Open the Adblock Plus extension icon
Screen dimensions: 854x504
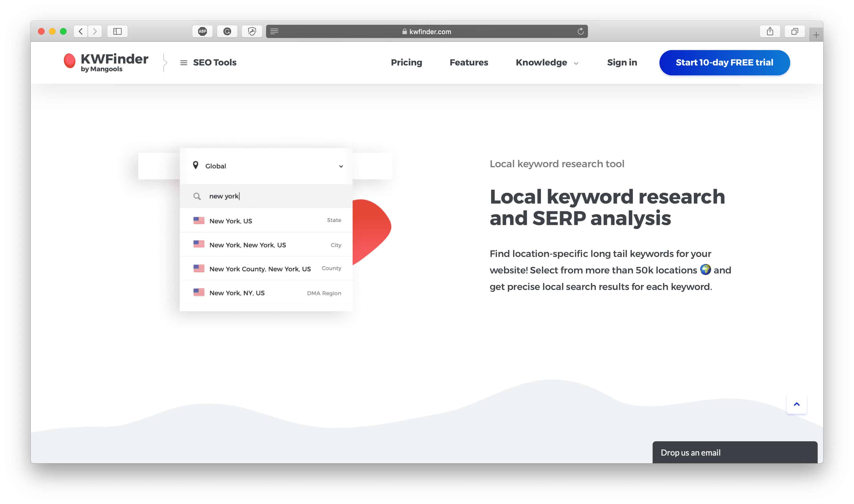(202, 31)
